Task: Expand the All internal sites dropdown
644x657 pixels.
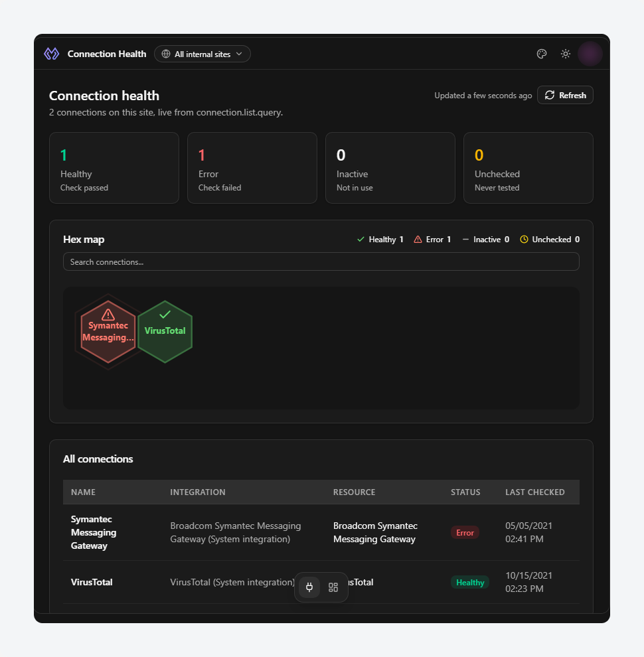Action: (x=202, y=54)
